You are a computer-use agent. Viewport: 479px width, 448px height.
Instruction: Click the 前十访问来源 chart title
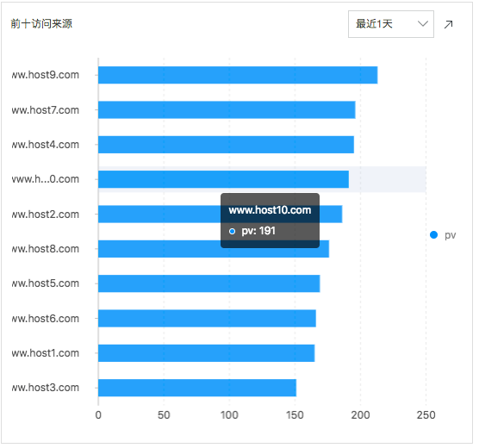pyautogui.click(x=41, y=24)
